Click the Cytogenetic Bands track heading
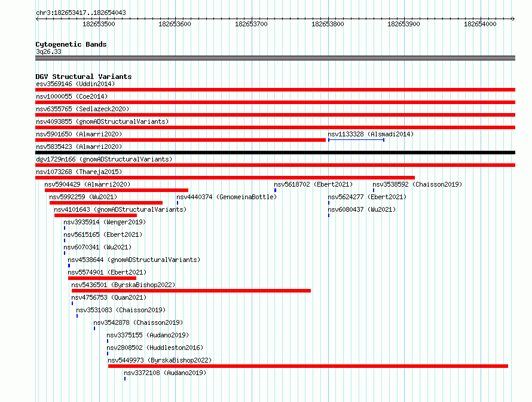Screen dimensions: 532x402 (71, 44)
